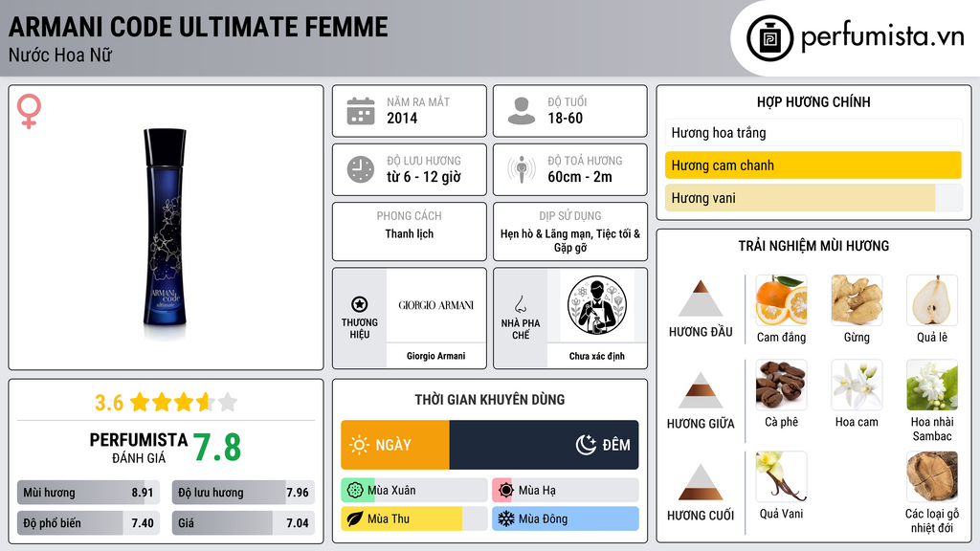Image resolution: width=980 pixels, height=551 pixels.
Task: Click the Giorgio Armani brand logo
Action: tap(436, 305)
